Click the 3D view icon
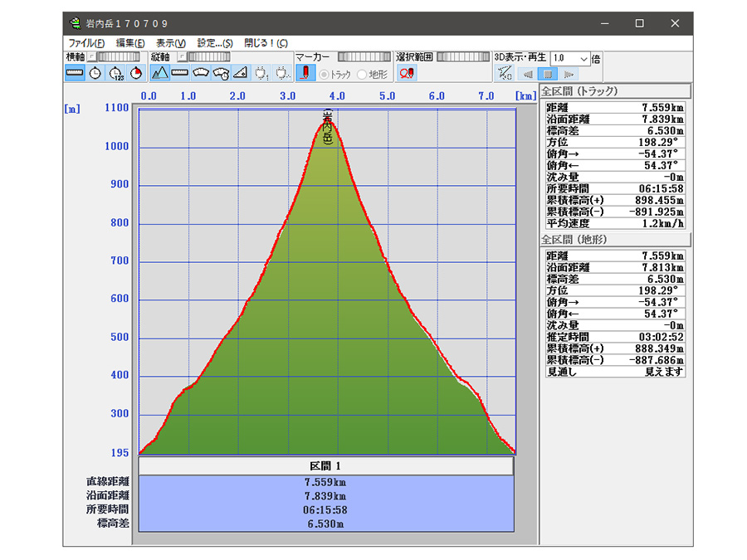Image resolution: width=747 pixels, height=560 pixels. click(x=504, y=73)
